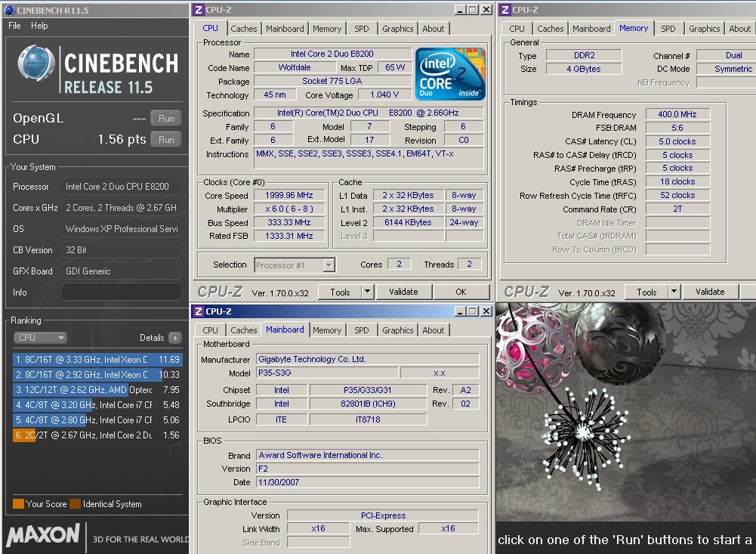Image resolution: width=756 pixels, height=554 pixels.
Task: Click the CPU-Z title icon in Mainboard window
Action: [x=198, y=311]
